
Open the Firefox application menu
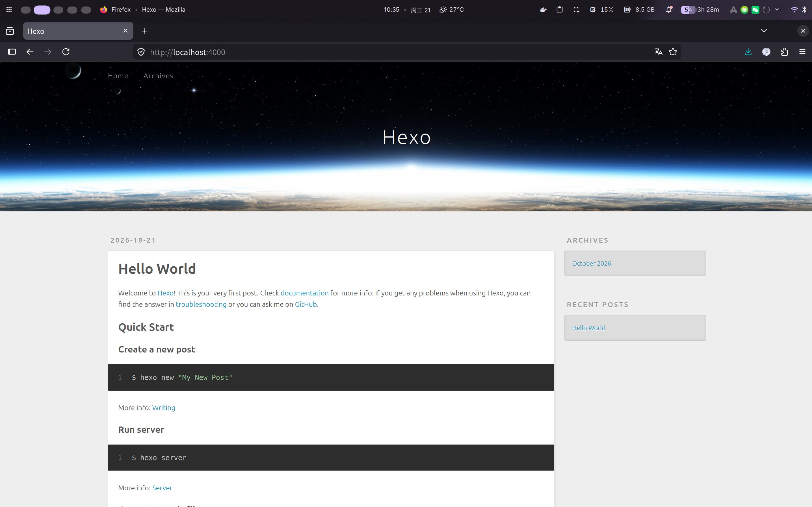[x=802, y=52]
